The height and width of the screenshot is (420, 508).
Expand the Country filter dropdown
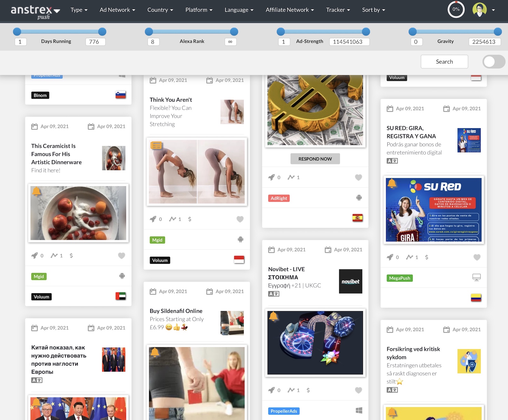coord(160,10)
